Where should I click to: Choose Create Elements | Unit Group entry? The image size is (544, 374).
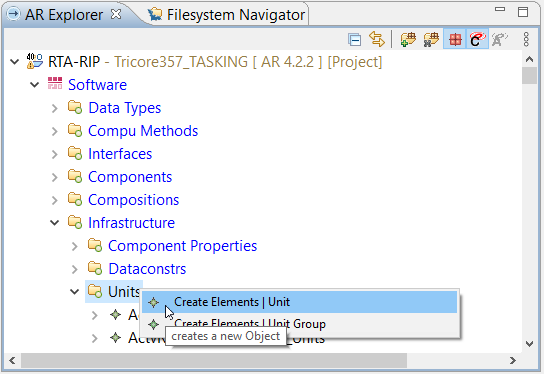tap(299, 324)
